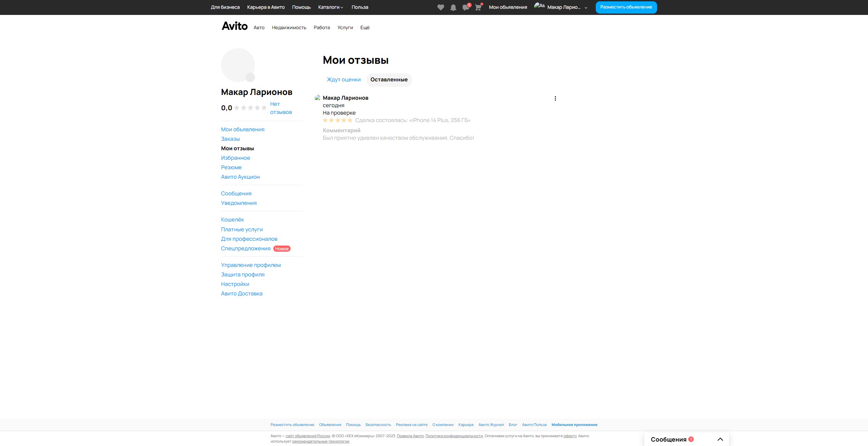Click the Нет отзывов rating link
Viewport: 868px width, 446px height.
280,108
